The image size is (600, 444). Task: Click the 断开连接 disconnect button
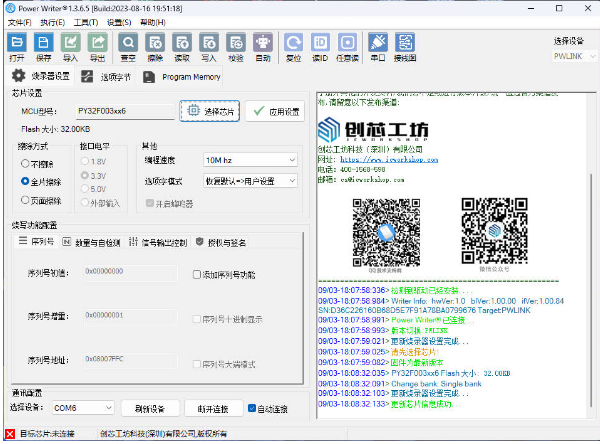pyautogui.click(x=213, y=408)
